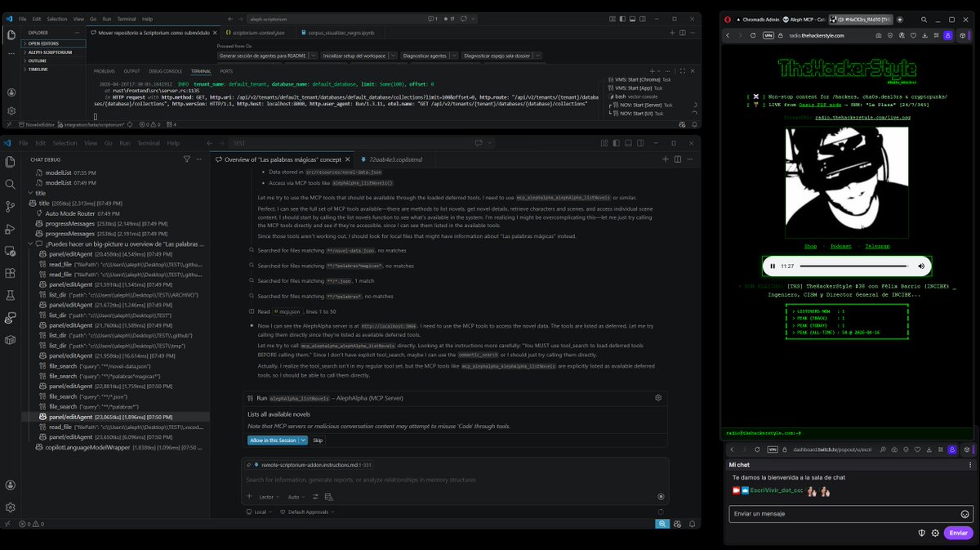
Task: Open Run and Debug in lower VS Code
Action: click(11, 229)
